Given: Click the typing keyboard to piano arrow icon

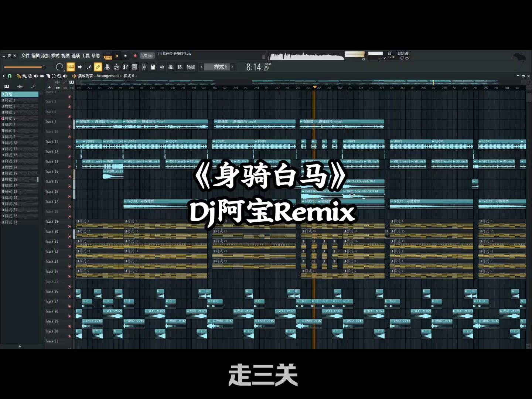Looking at the screenshot, I should tap(80, 67).
